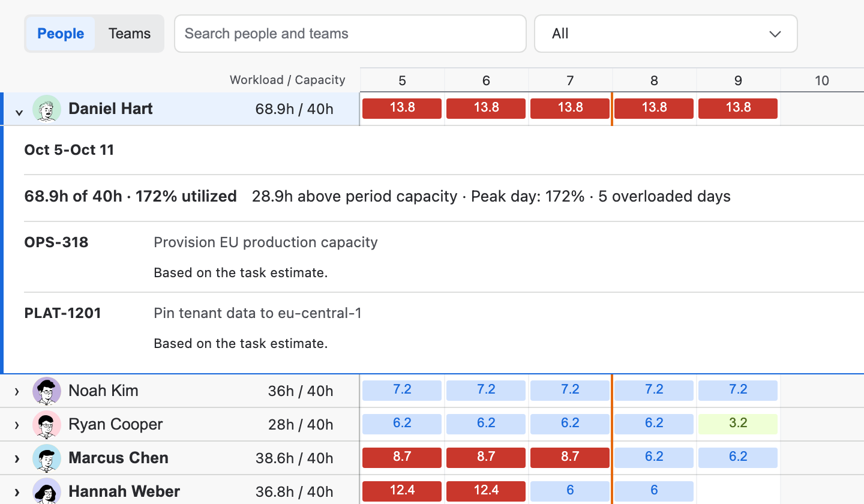This screenshot has height=504, width=864.
Task: Switch to the People tab
Action: coord(61,34)
